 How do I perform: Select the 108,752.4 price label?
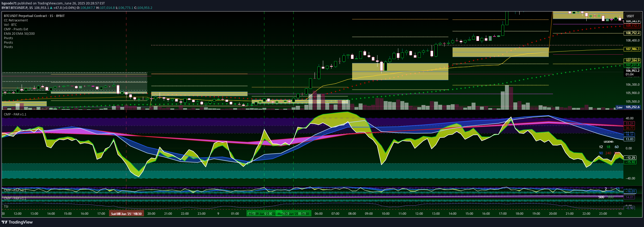pos(632,33)
